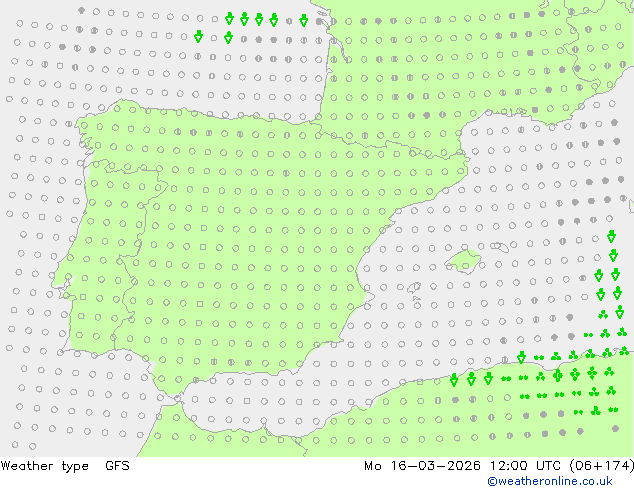Click the 'Mo 16-03-2026 12:00 UTC (06+174)' date text
This screenshot has width=634, height=490.
[499, 466]
